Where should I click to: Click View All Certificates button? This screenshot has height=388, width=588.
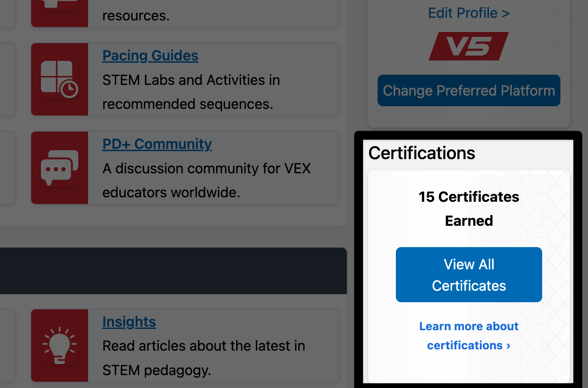point(469,275)
